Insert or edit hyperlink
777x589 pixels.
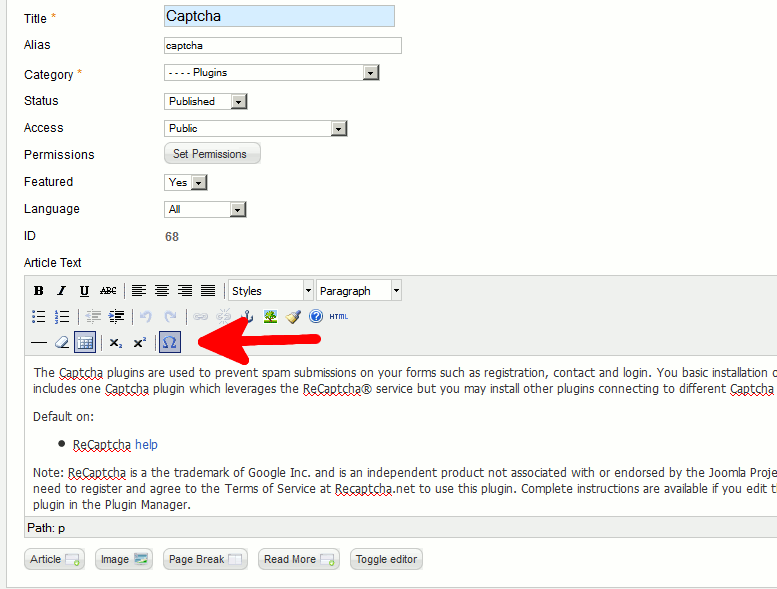point(200,317)
